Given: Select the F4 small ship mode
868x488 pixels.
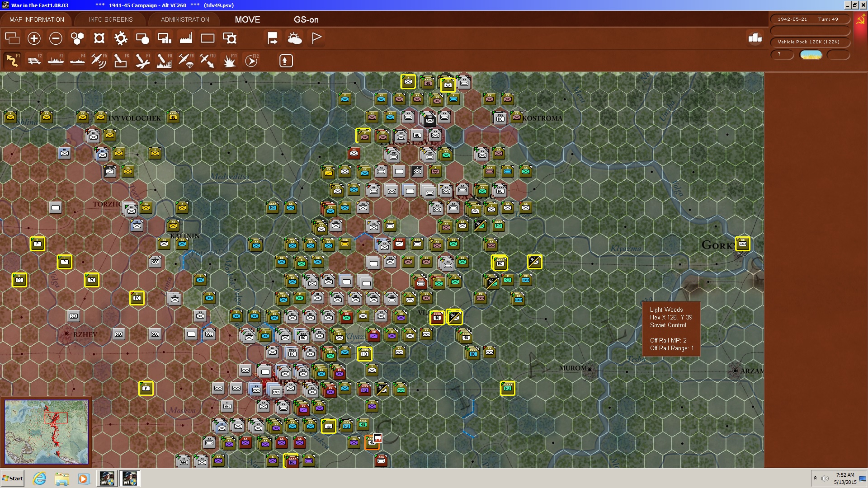Looking at the screenshot, I should click(77, 60).
